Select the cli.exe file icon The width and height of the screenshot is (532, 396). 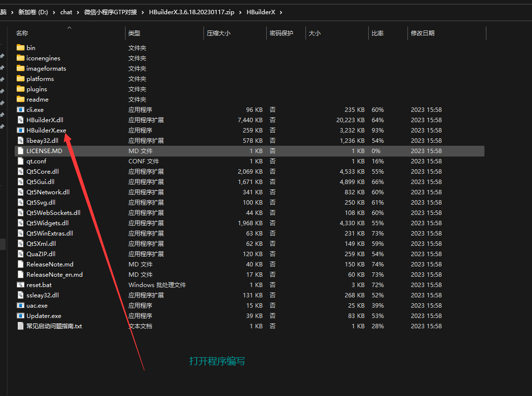(20, 110)
